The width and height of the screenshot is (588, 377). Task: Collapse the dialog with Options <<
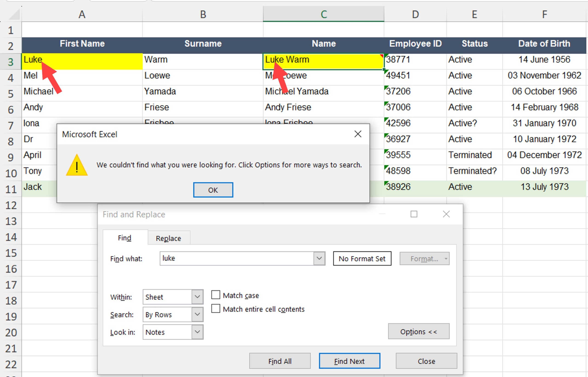point(418,332)
